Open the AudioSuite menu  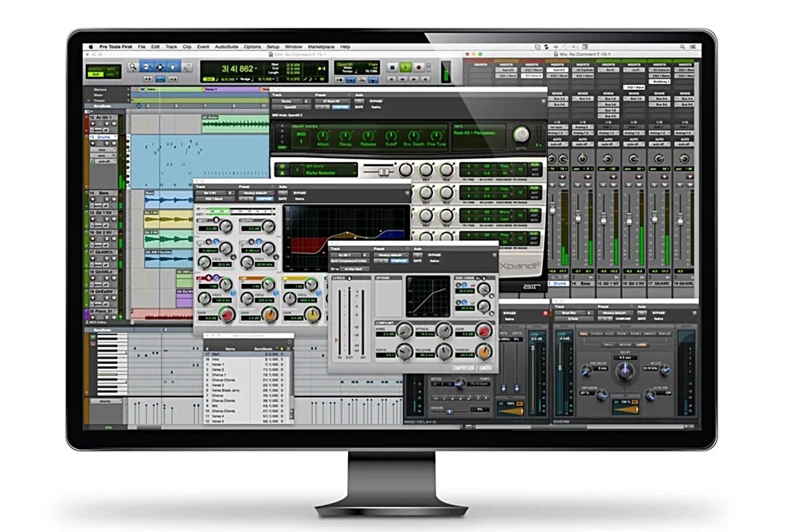click(x=226, y=47)
